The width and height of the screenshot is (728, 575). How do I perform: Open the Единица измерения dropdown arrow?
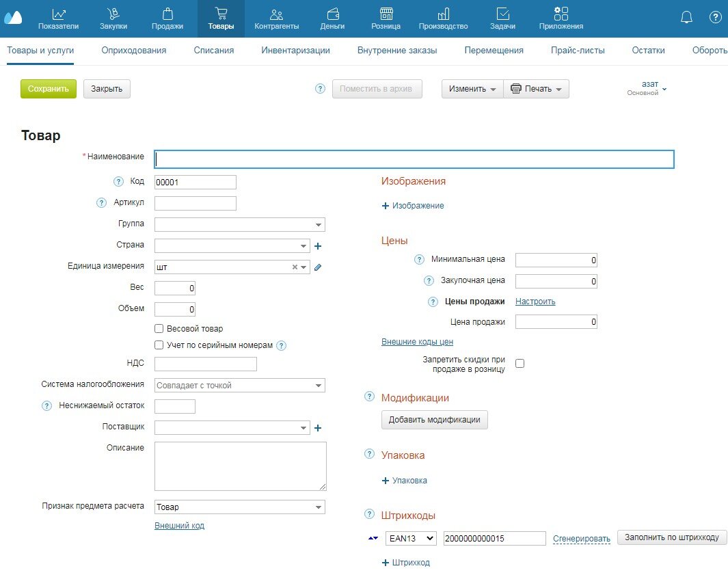coord(304,267)
